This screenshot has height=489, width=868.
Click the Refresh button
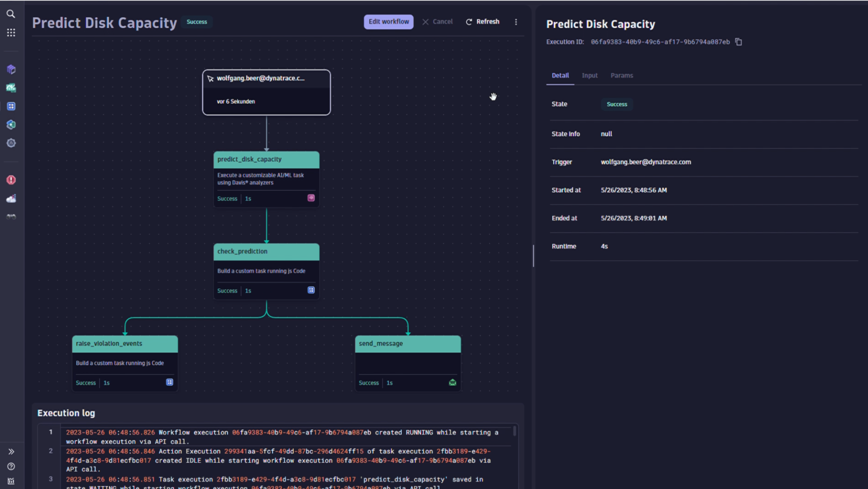tap(483, 22)
